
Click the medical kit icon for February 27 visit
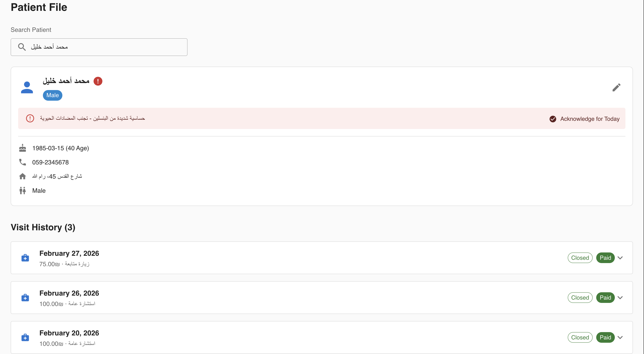pyautogui.click(x=25, y=258)
